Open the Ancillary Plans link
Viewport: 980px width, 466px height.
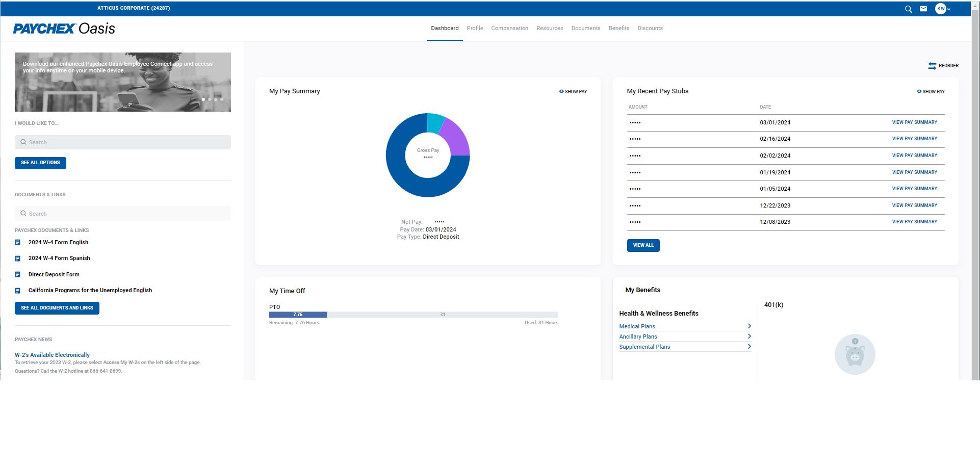[638, 336]
